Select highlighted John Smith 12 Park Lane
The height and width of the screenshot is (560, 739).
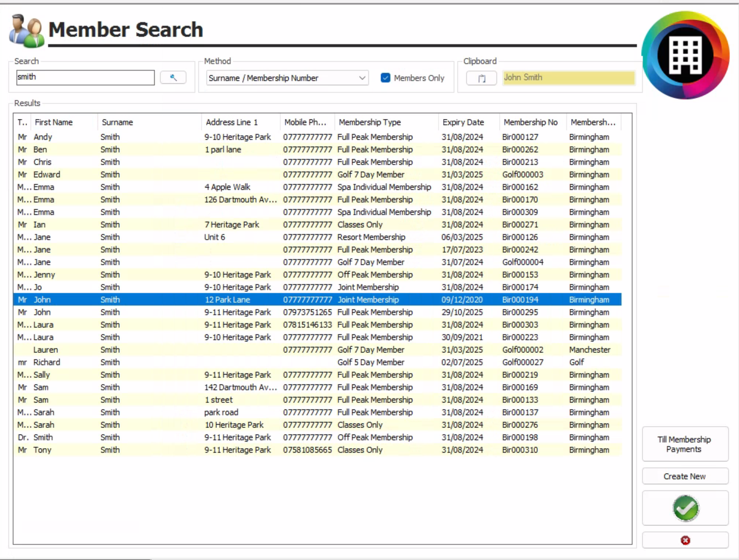pyautogui.click(x=317, y=300)
